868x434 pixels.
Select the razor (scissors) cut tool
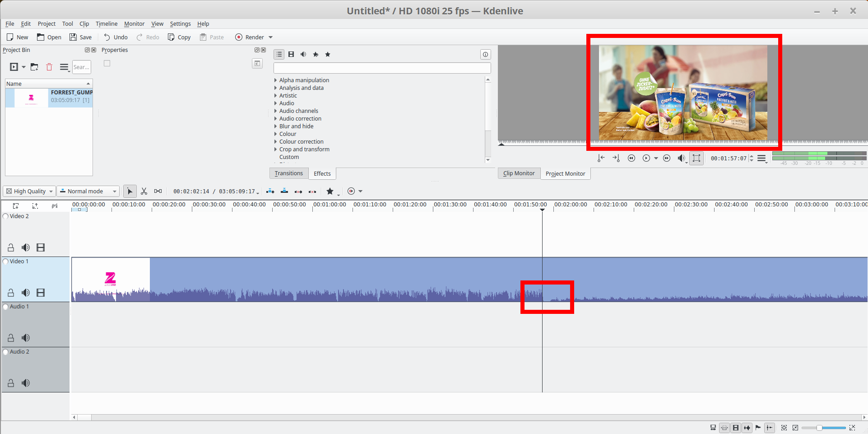[x=144, y=191]
